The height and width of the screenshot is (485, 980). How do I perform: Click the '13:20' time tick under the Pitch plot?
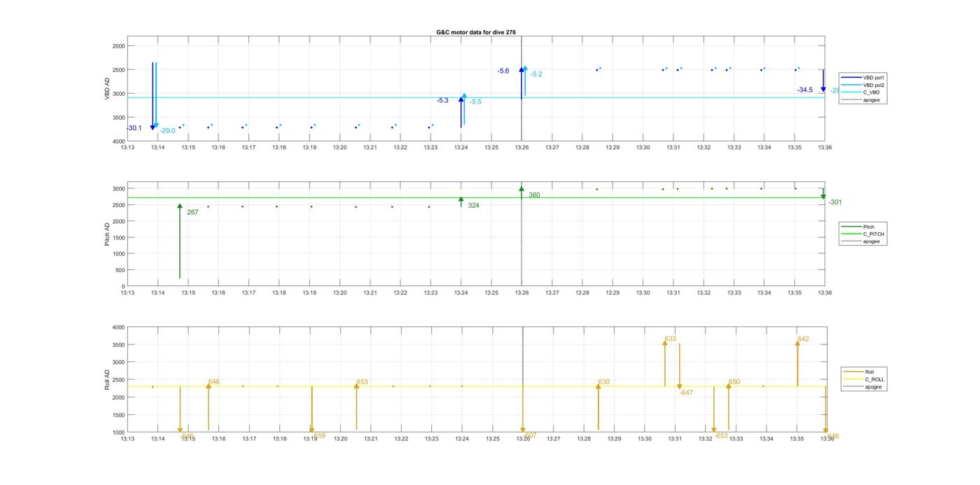(340, 293)
